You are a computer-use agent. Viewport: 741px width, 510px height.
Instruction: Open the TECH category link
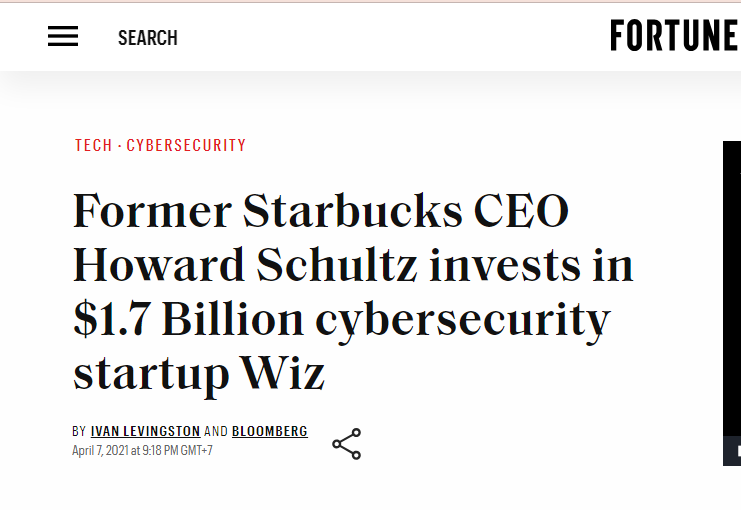coord(94,145)
